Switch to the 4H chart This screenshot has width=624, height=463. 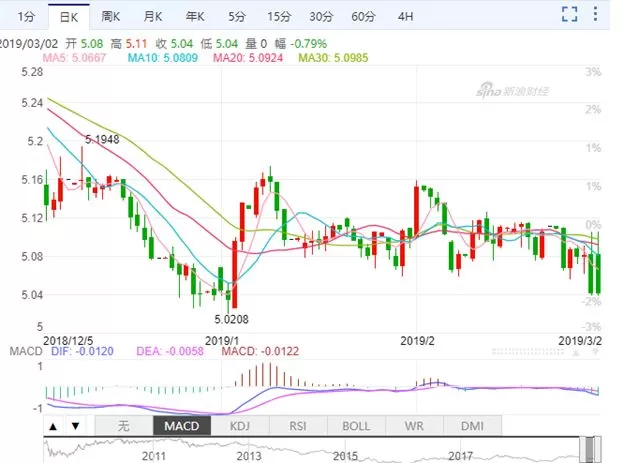coord(406,17)
